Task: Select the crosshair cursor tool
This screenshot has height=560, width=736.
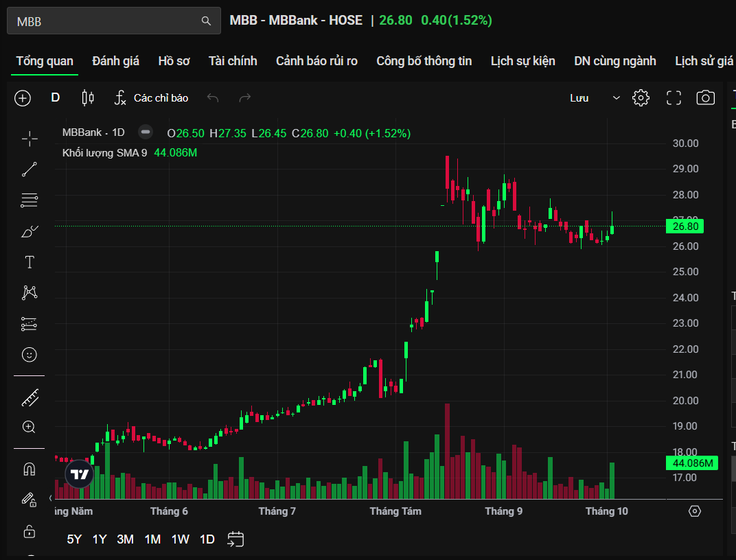Action: click(30, 139)
